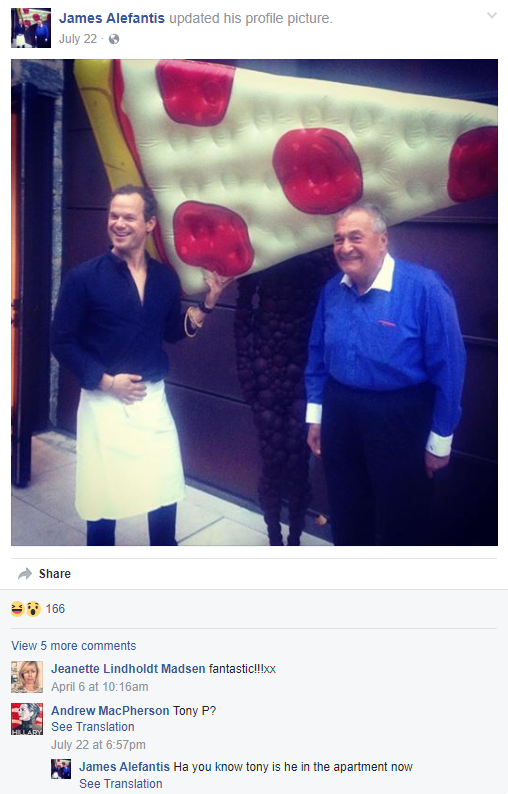Open Jeanette Lindholdt Madsen's profile name
The height and width of the screenshot is (794, 508).
point(128,669)
